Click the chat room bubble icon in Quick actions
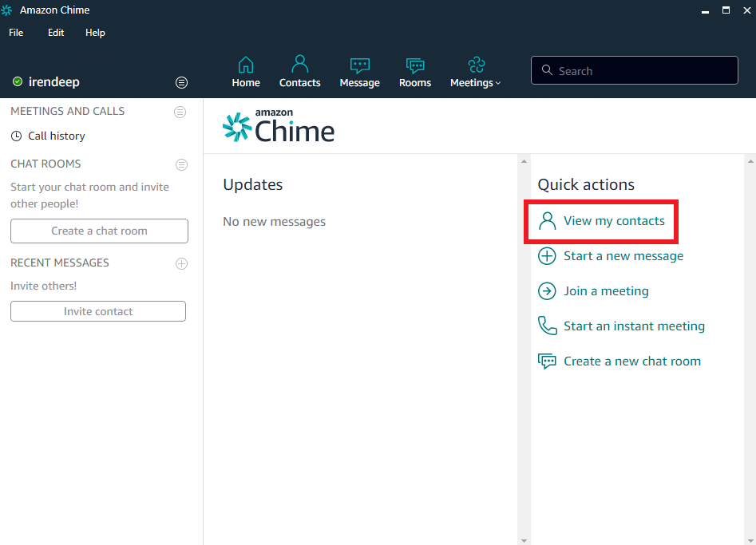Viewport: 756px width, 545px height. 547,361
